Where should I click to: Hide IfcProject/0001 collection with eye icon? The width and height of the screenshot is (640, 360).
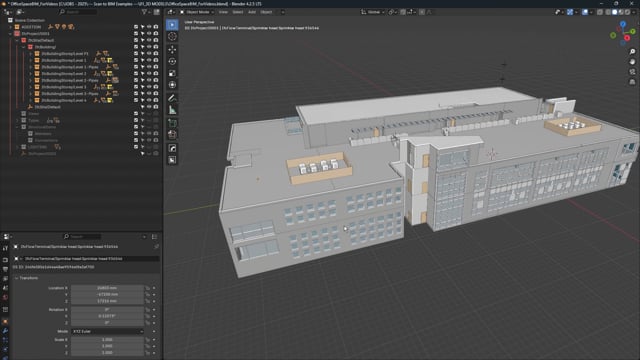[x=149, y=33]
